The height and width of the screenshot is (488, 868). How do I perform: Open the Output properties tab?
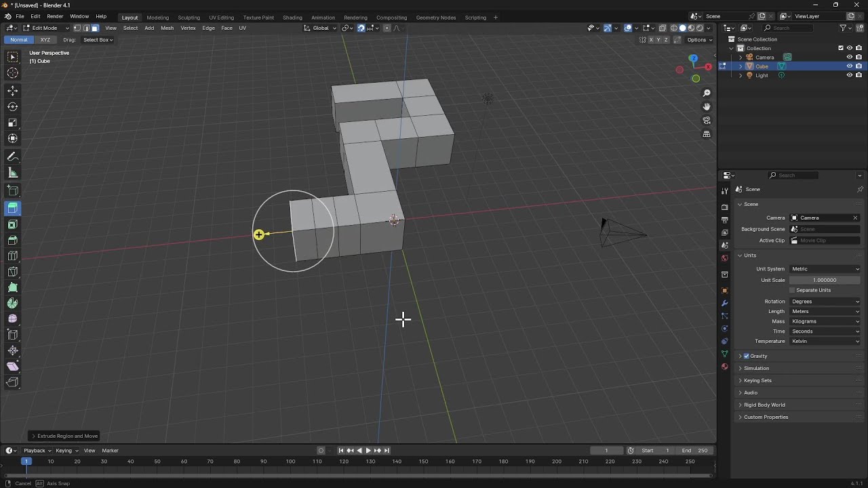[x=725, y=220]
